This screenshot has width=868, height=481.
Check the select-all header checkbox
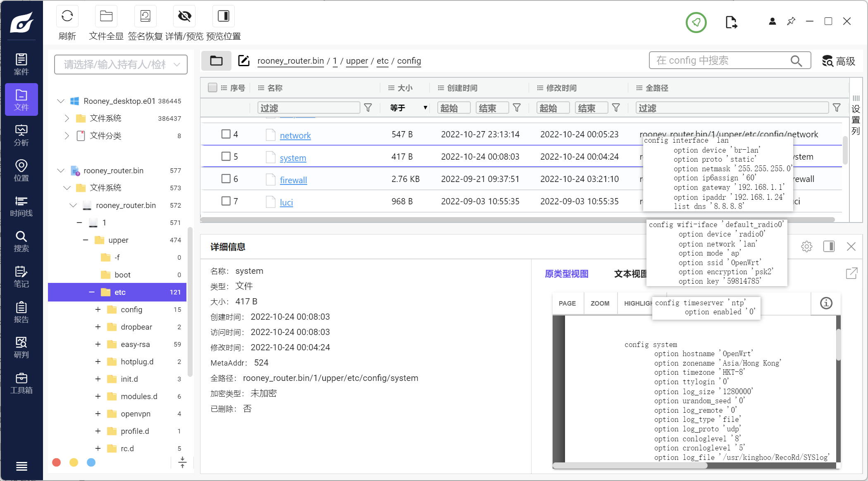pos(212,88)
